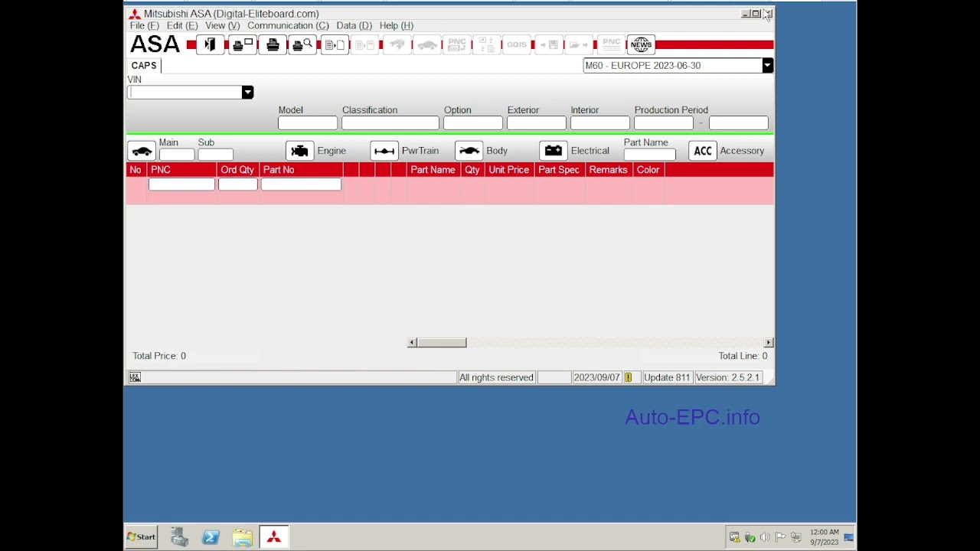Screen dimensions: 980x551
Task: Click the volume speaker tray icon
Action: (765, 537)
